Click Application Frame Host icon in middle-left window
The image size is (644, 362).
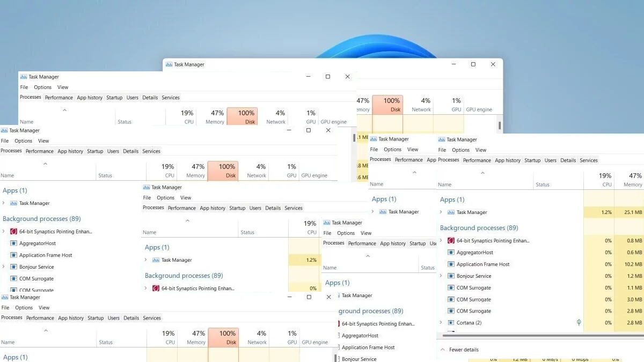(x=13, y=255)
